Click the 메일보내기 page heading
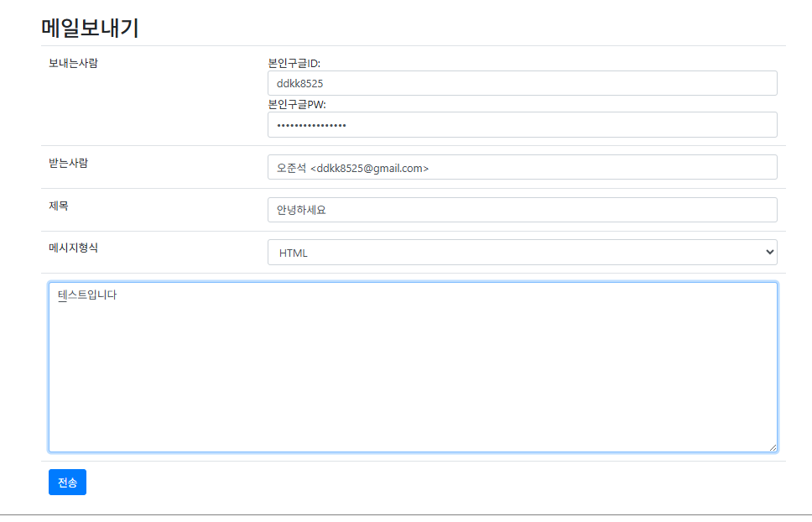812x522 pixels. coord(90,28)
